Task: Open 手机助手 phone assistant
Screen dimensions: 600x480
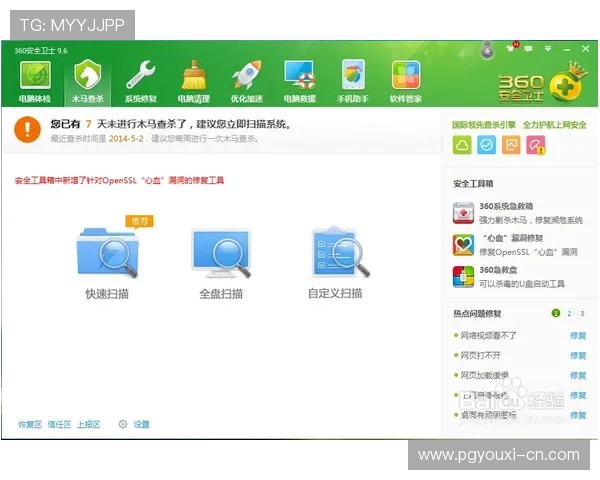Action: [x=352, y=82]
